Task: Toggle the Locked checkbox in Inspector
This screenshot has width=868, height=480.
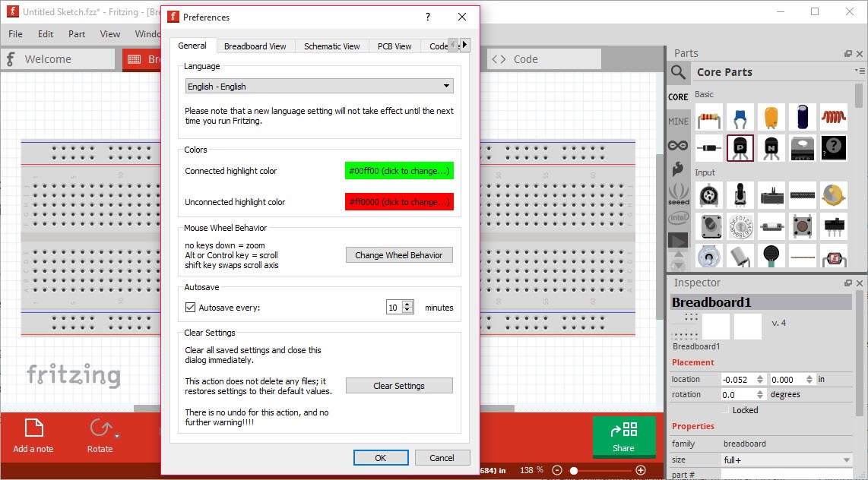Action: [725, 410]
